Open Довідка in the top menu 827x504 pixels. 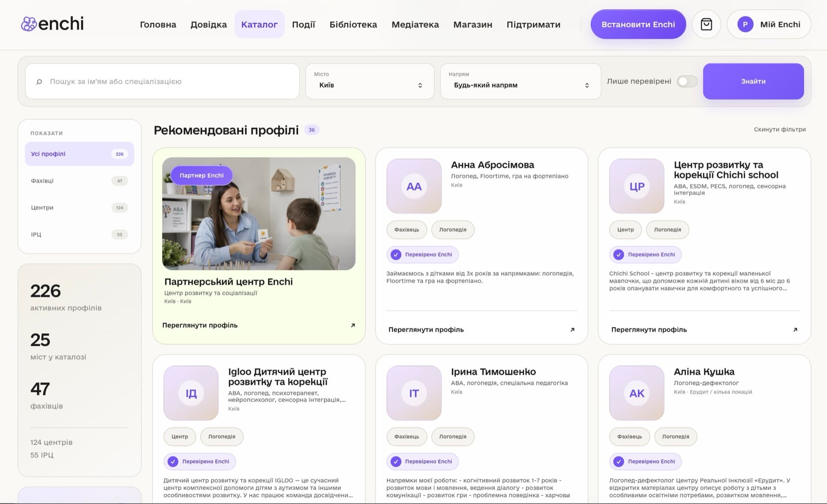[x=209, y=24]
